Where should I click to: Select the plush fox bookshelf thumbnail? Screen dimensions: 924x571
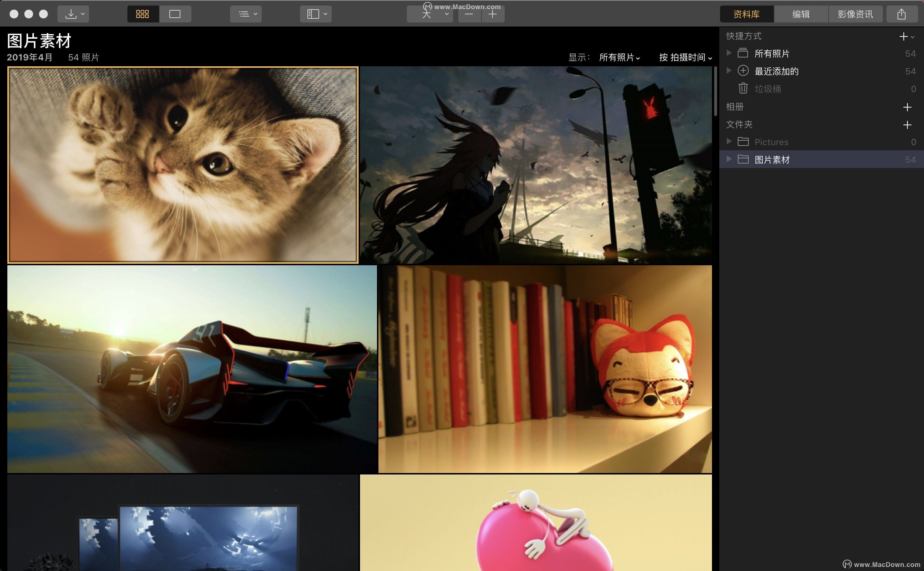click(545, 369)
